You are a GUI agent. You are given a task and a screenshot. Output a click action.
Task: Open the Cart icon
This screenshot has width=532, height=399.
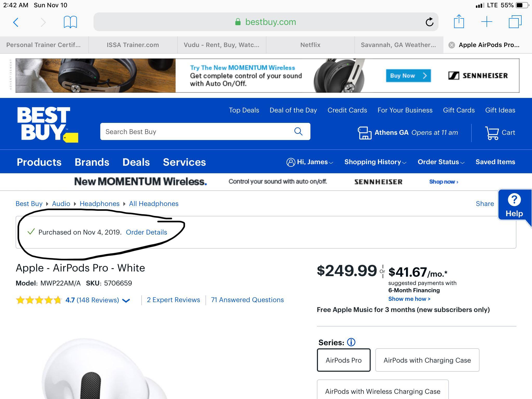(x=492, y=132)
